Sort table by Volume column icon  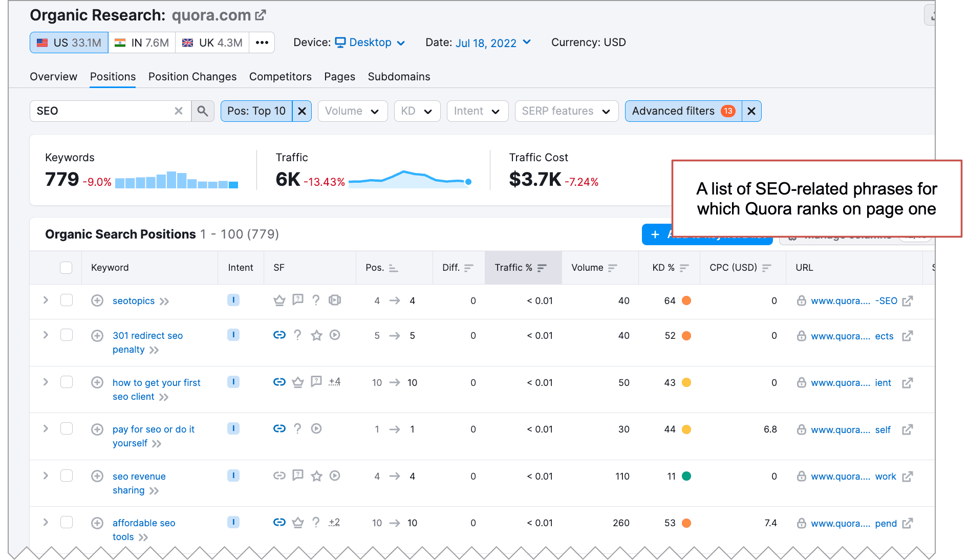pos(613,268)
